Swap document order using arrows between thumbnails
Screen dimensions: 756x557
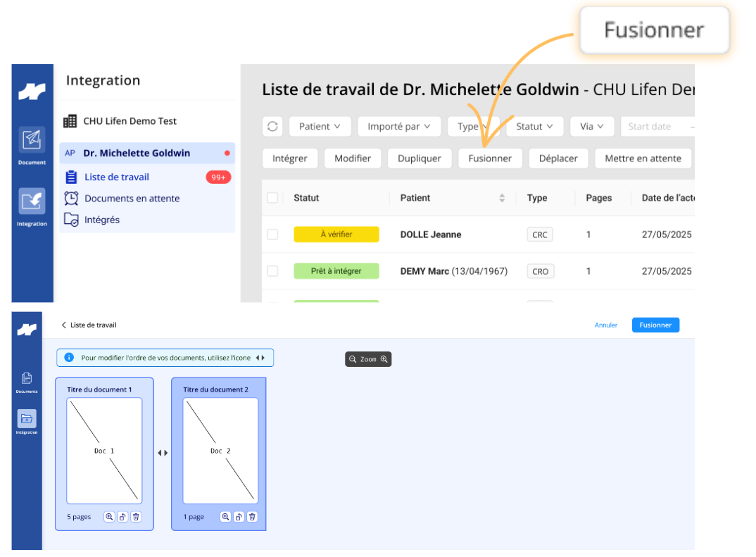[x=163, y=453]
